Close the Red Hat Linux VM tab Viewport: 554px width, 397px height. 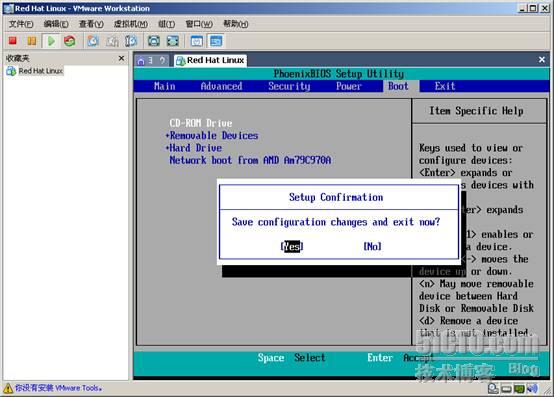(542, 60)
